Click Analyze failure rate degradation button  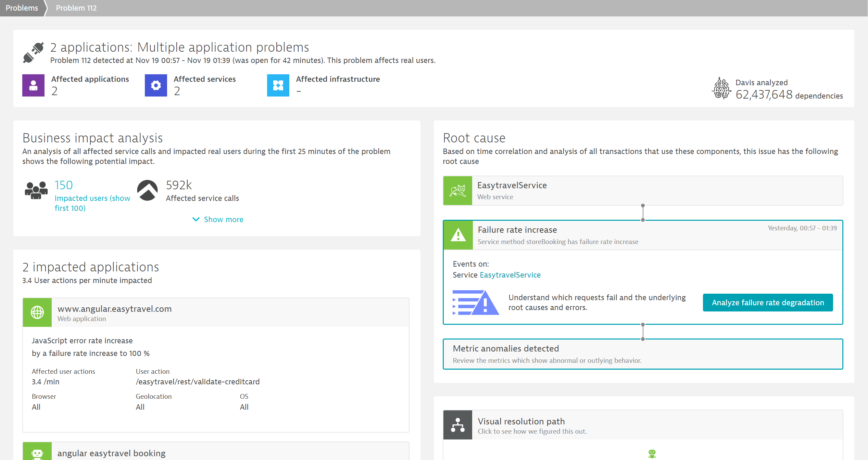point(768,303)
